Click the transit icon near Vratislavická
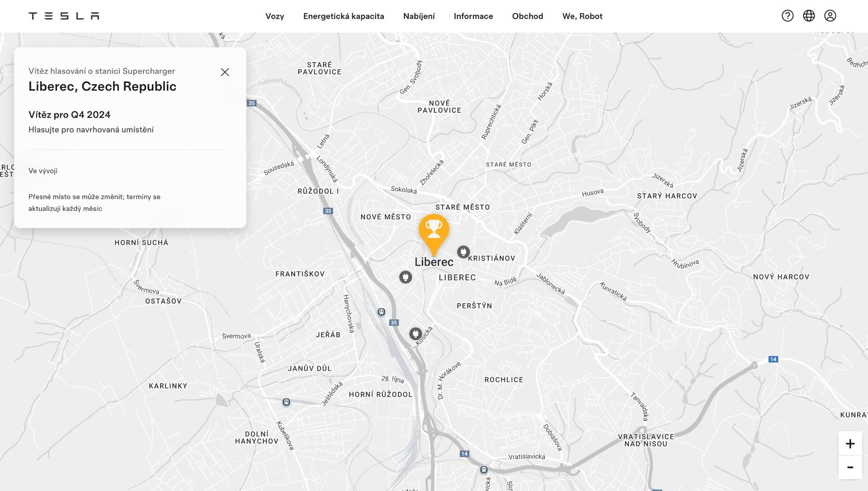868x491 pixels. [x=484, y=470]
